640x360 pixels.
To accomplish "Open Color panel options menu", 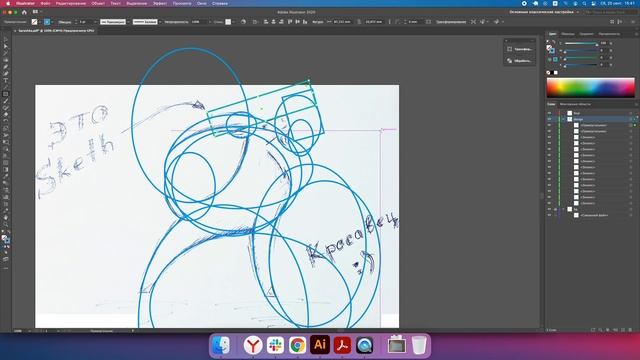I will (636, 34).
